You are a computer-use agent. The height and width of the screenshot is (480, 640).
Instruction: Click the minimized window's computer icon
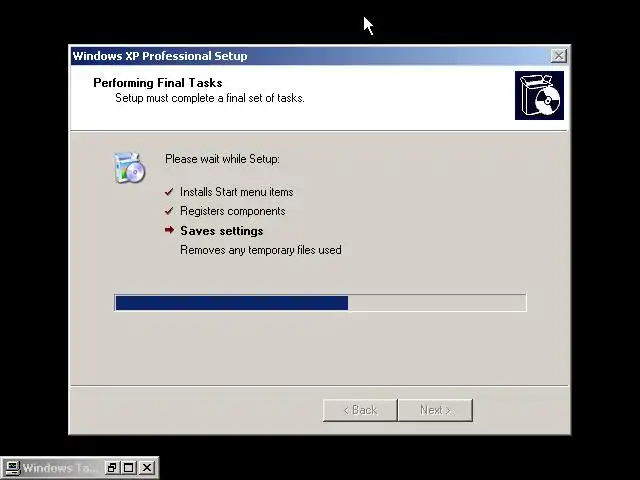click(x=12, y=468)
